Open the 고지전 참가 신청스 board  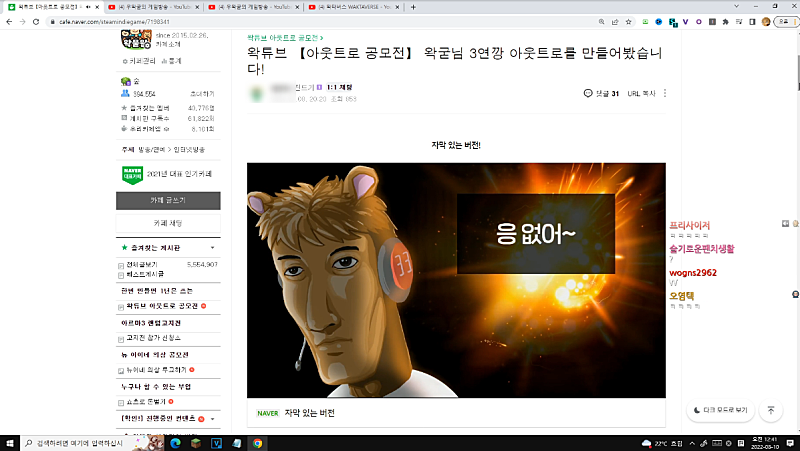click(153, 338)
